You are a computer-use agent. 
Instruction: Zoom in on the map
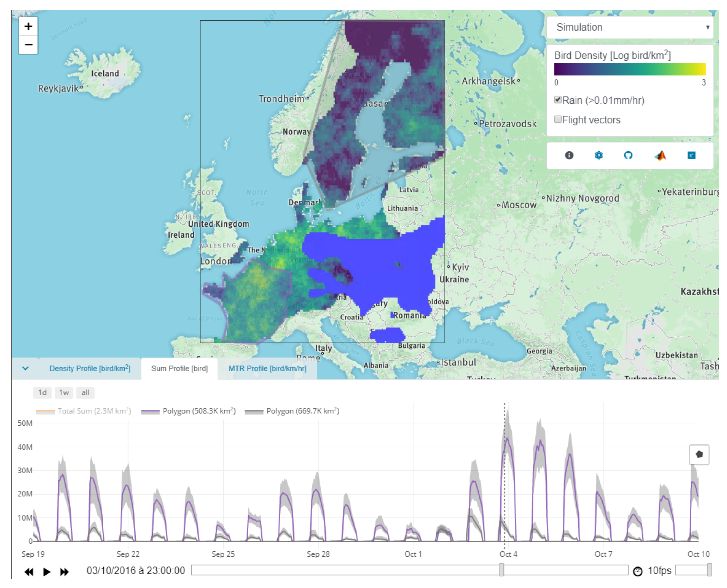coord(28,26)
